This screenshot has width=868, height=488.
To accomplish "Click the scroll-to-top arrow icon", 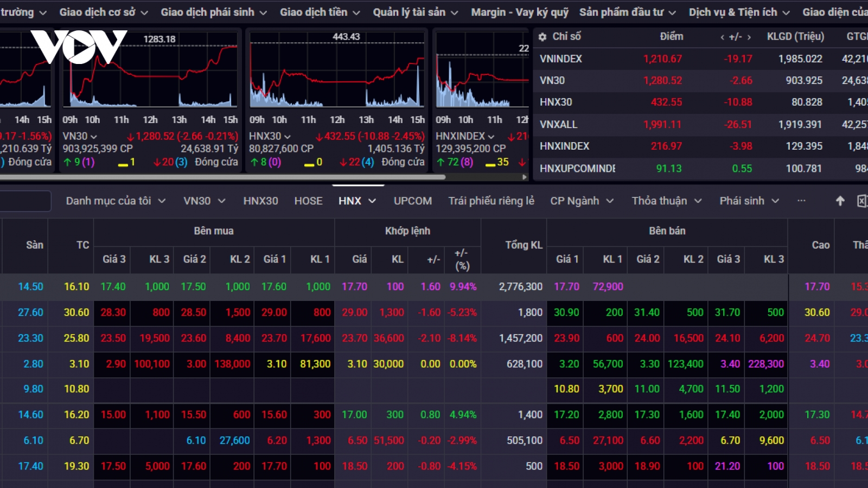I will pos(840,201).
